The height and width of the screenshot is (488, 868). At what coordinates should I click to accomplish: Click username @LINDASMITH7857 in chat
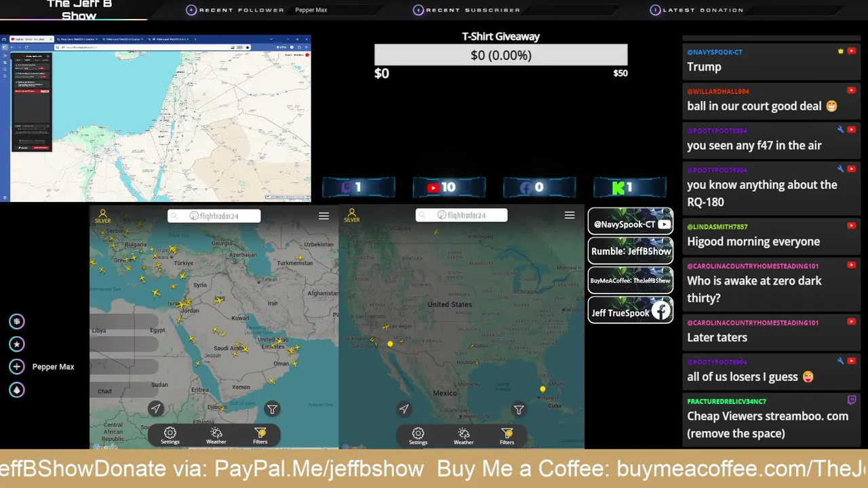click(717, 226)
